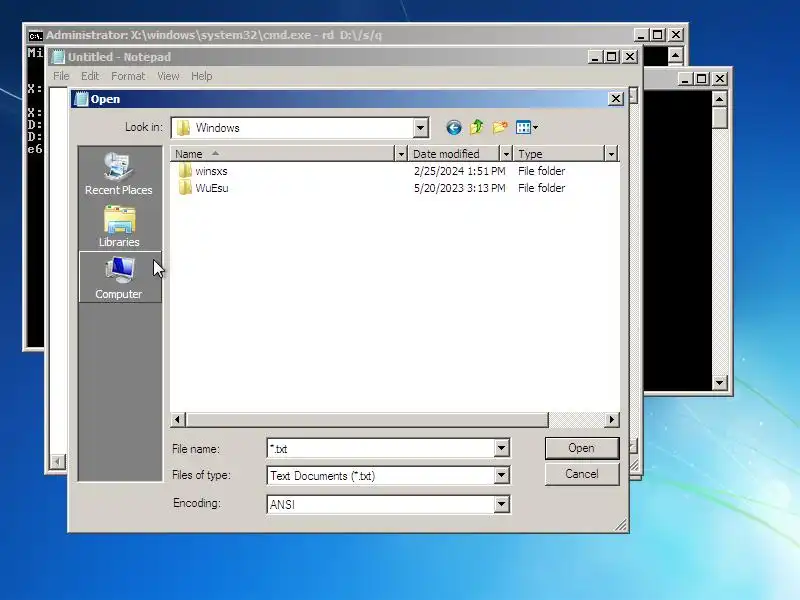Click the file list horizontal scrollbar thumb
Screen dimensions: 800x600
coord(367,420)
